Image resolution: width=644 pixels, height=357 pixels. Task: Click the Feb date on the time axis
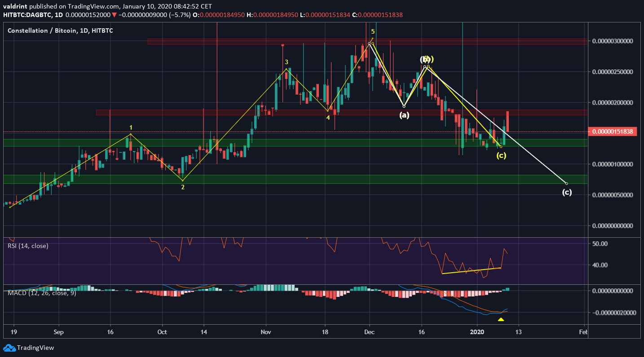(582, 332)
